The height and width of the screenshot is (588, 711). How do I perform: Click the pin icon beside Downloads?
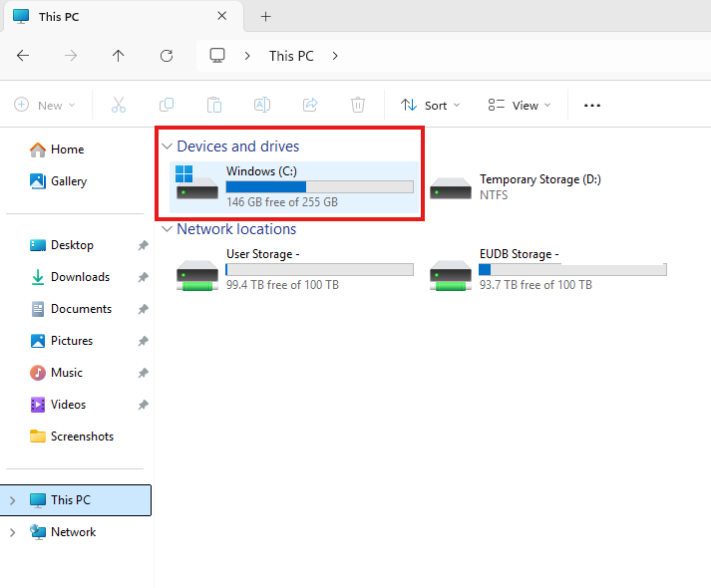point(144,277)
